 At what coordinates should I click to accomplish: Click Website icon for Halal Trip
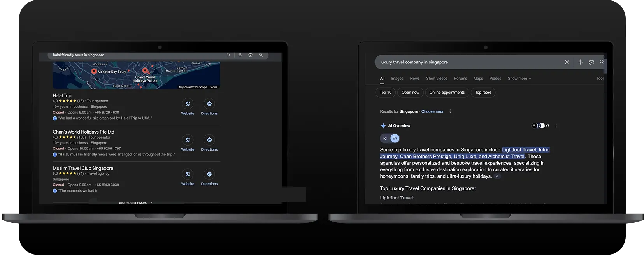click(x=188, y=104)
